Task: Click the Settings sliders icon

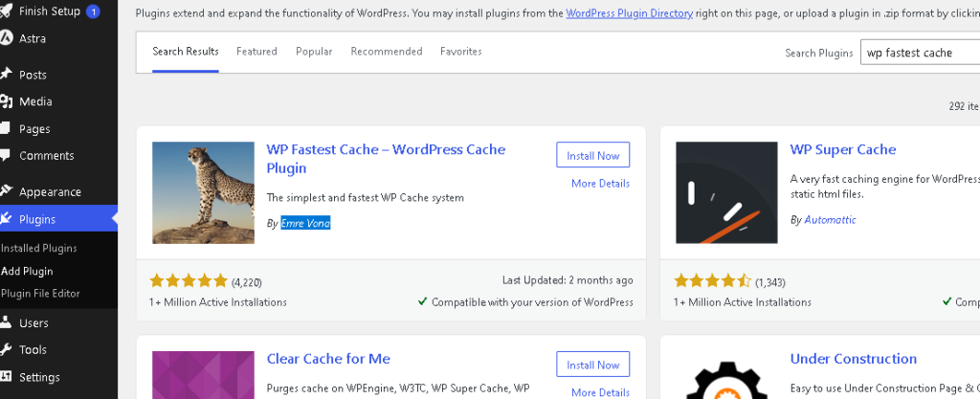Action: [6, 377]
